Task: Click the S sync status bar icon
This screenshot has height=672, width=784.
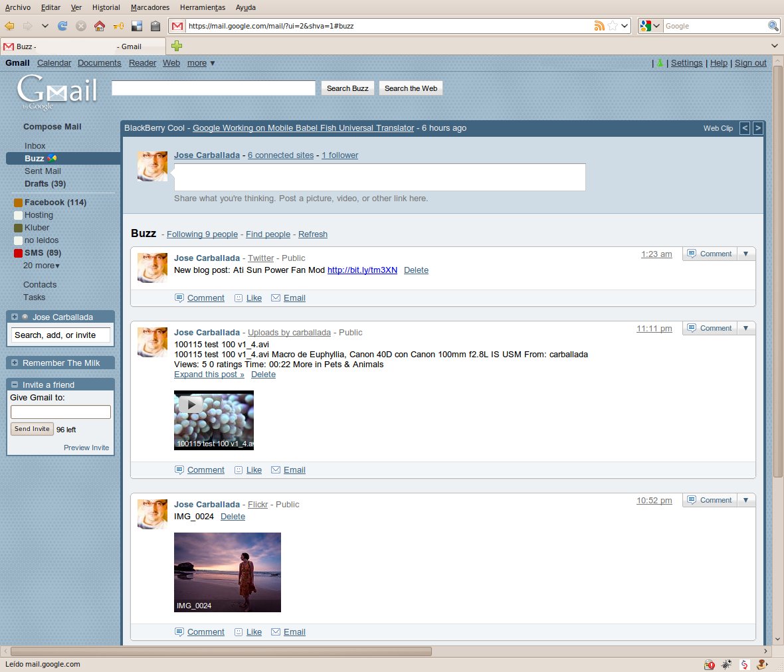Action: coord(745,665)
